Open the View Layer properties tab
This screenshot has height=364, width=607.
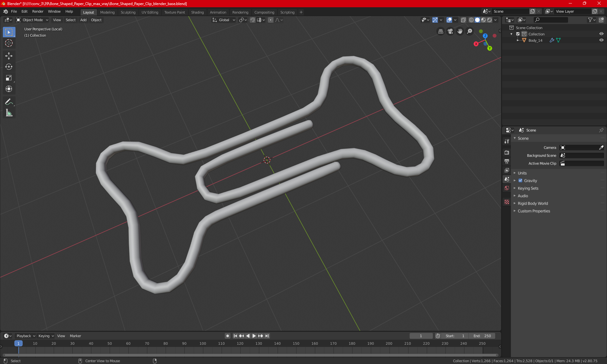507,170
